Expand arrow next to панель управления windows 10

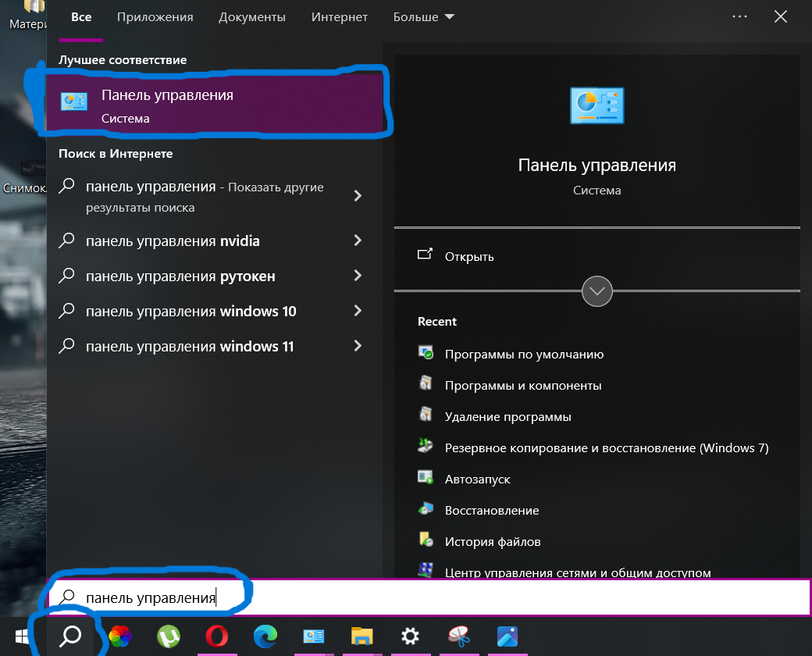click(x=358, y=310)
